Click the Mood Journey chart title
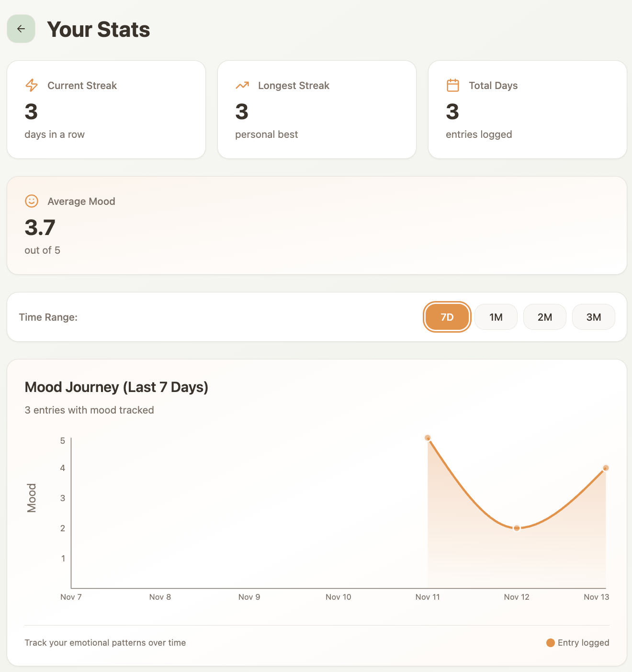The height and width of the screenshot is (672, 632). click(x=116, y=387)
